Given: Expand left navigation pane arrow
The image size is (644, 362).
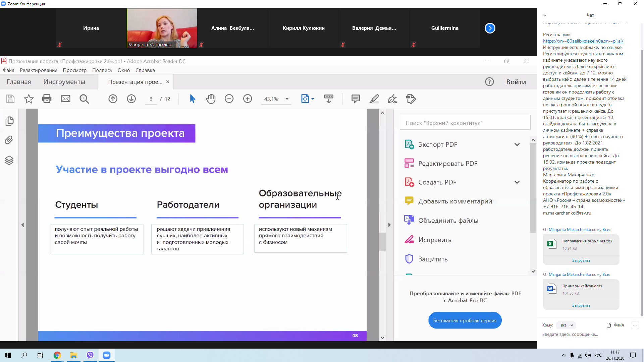Looking at the screenshot, I should [x=22, y=225].
